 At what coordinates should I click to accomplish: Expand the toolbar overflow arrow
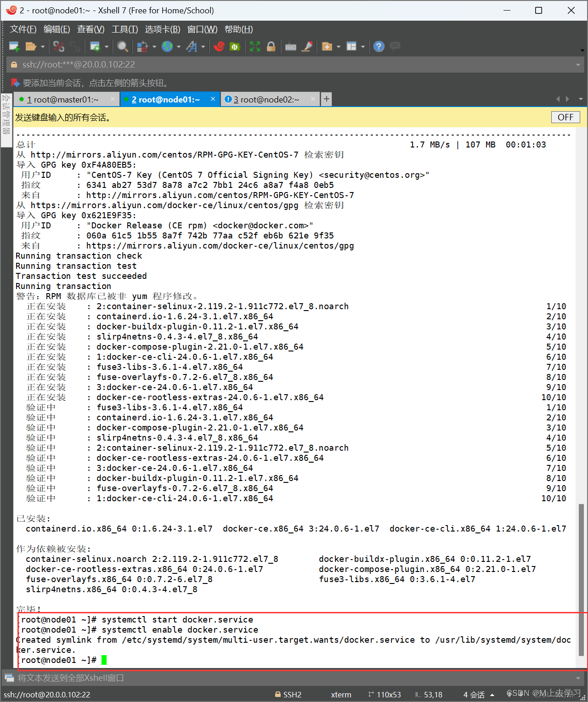coord(582,50)
